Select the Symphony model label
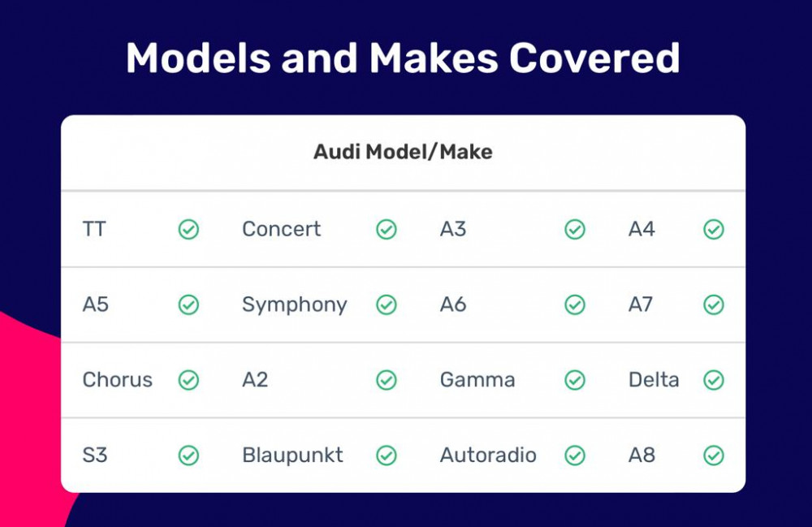The height and width of the screenshot is (527, 812). tap(294, 305)
